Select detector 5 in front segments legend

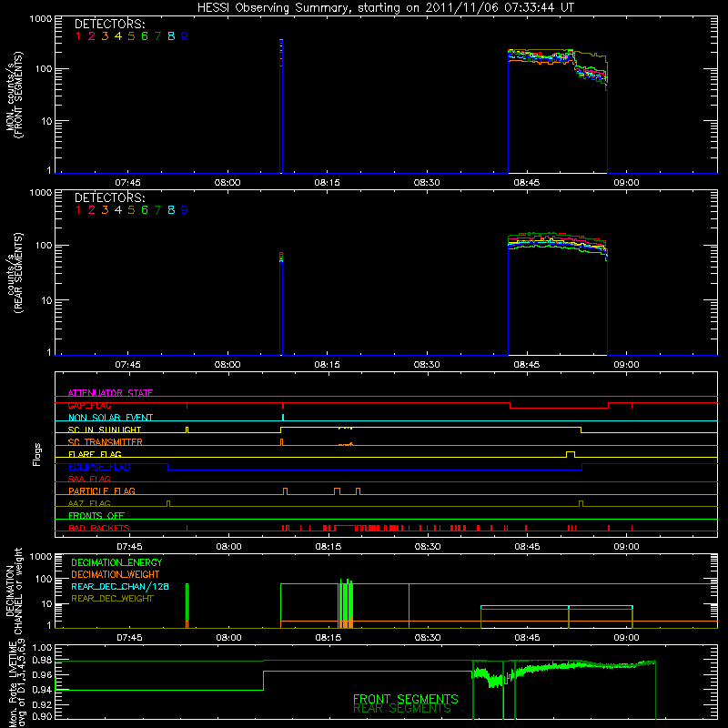pos(131,36)
